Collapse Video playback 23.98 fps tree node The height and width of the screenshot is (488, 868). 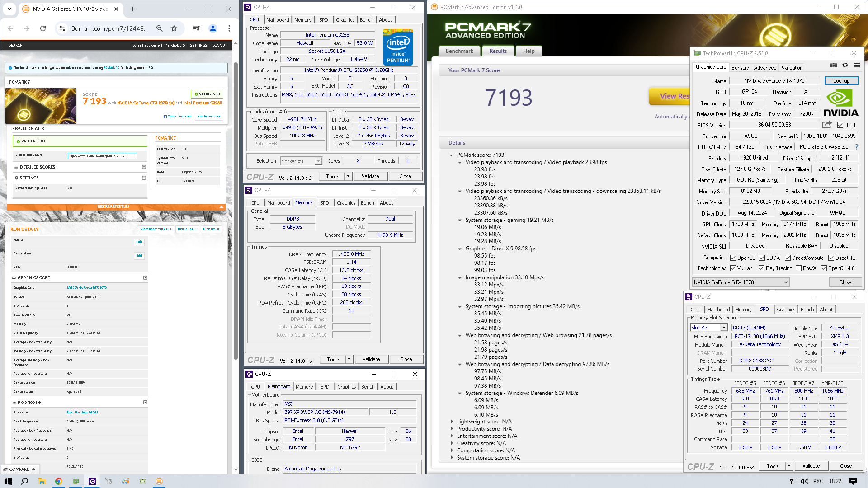pyautogui.click(x=460, y=162)
